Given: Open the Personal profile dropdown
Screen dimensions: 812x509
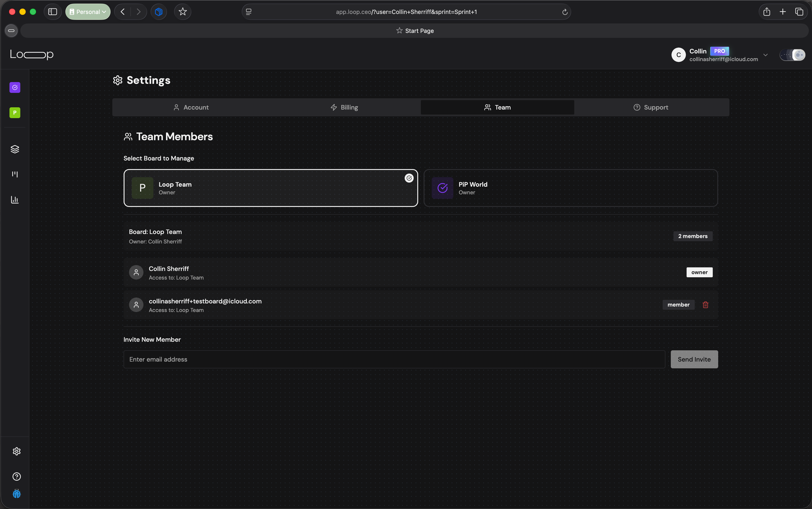Looking at the screenshot, I should click(x=88, y=12).
